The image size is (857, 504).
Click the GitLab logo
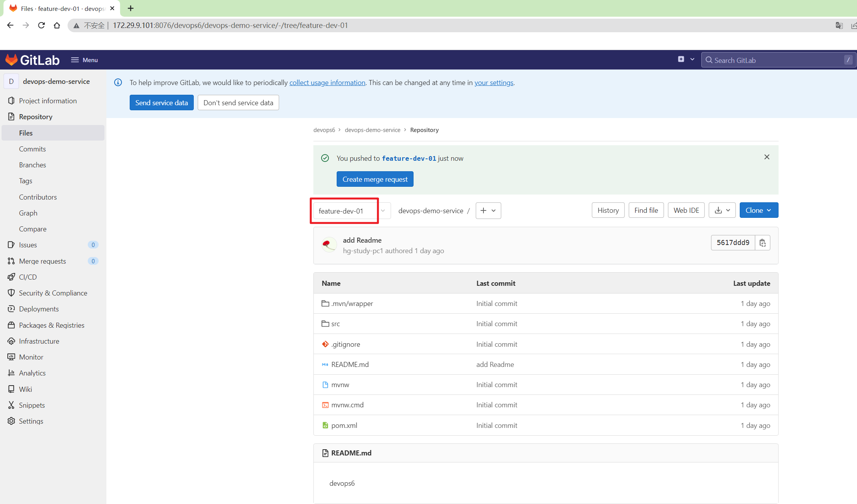point(32,60)
